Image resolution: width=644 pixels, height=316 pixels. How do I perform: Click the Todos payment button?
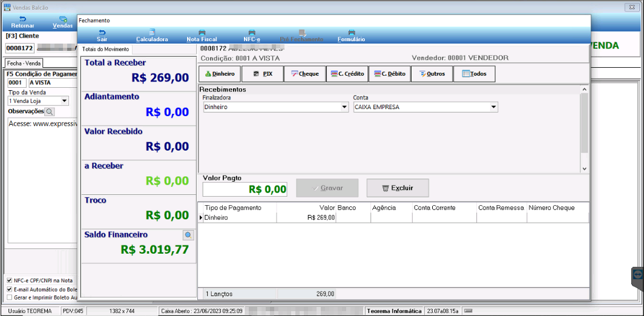tap(475, 74)
